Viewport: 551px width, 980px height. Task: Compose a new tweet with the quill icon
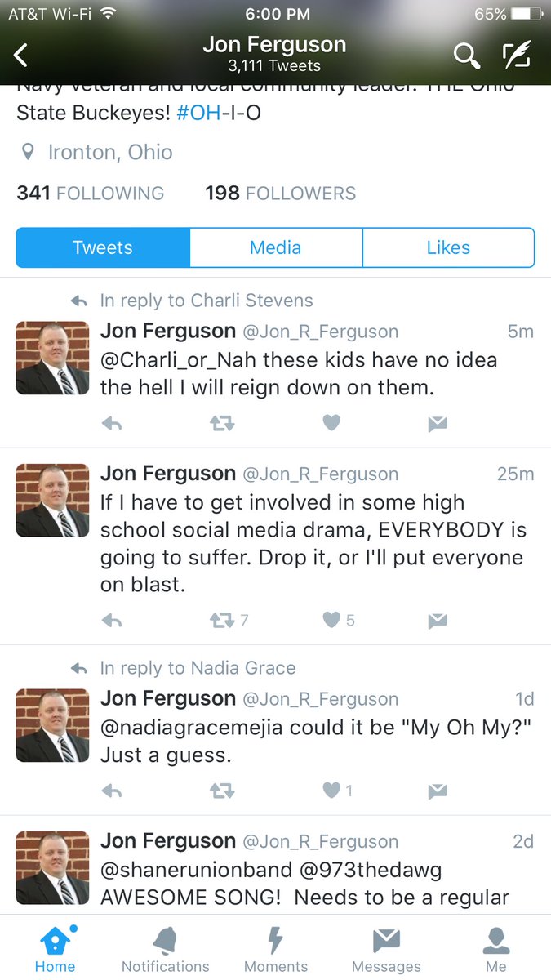(x=516, y=55)
